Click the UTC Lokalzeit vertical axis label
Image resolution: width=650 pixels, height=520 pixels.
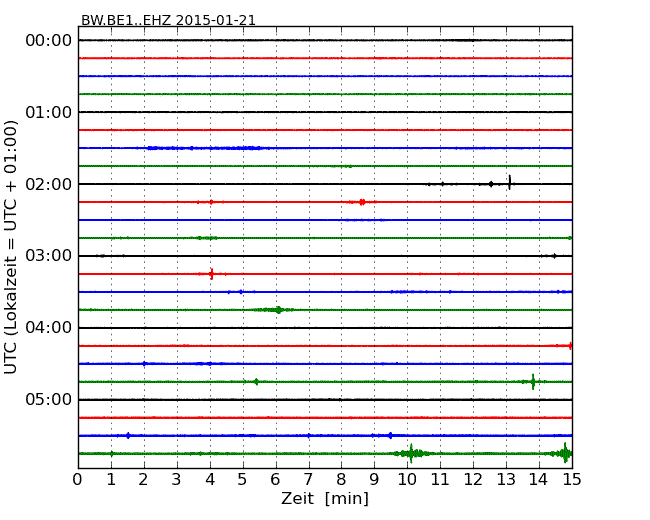pyautogui.click(x=11, y=247)
